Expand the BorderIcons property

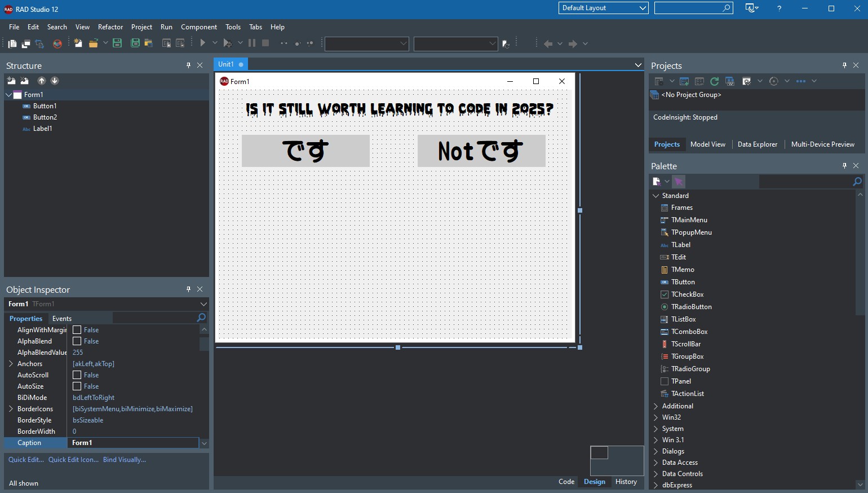click(x=11, y=409)
